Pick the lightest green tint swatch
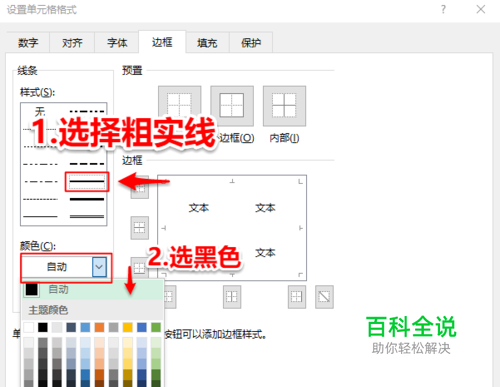 click(x=156, y=342)
